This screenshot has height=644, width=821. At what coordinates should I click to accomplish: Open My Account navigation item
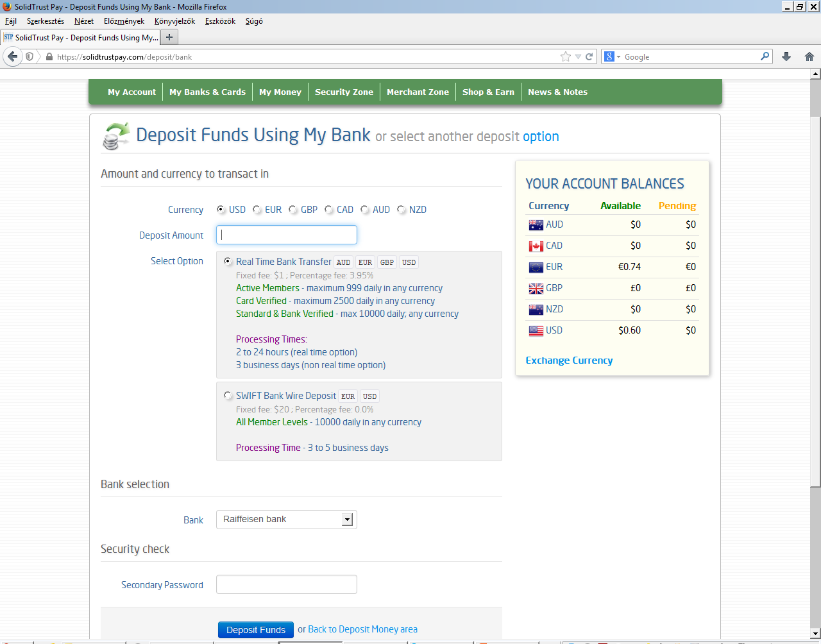coord(131,92)
